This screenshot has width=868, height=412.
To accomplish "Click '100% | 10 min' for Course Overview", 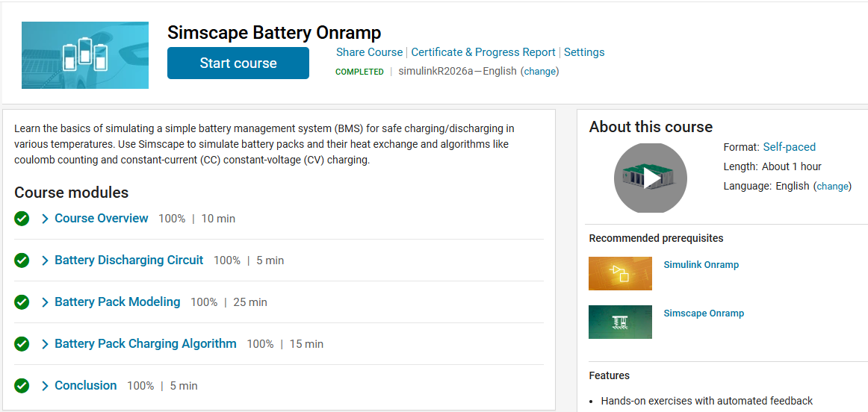I will pos(196,219).
